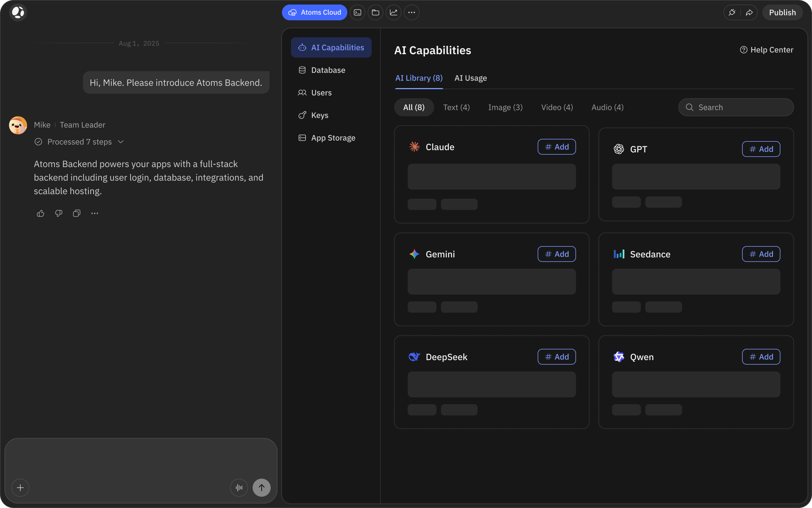Click the Qwen logo icon
This screenshot has width=812, height=508.
[x=619, y=357]
